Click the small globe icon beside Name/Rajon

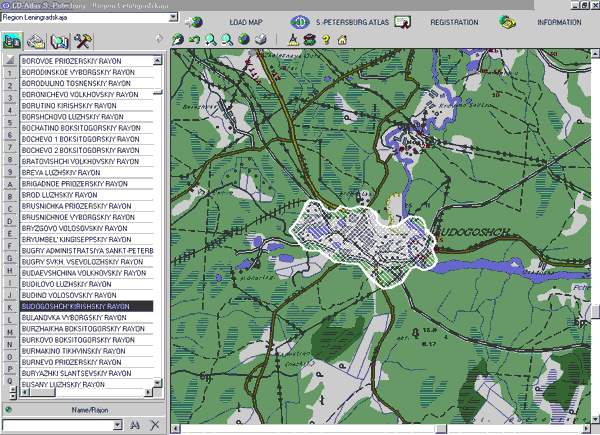click(x=8, y=410)
